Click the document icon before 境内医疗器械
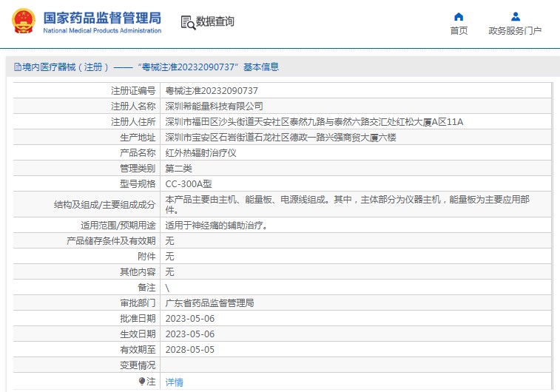 18,67
